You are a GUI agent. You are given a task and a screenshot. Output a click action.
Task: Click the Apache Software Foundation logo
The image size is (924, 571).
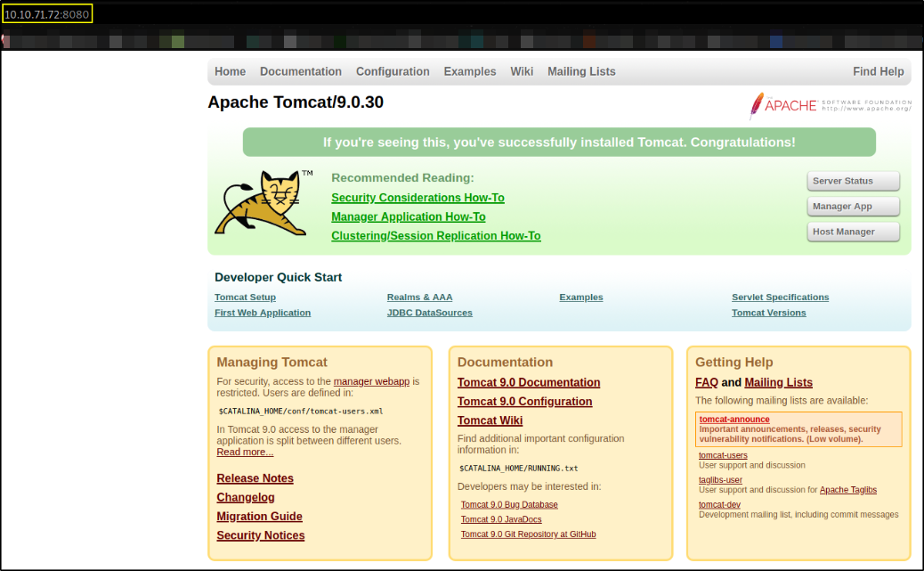831,106
